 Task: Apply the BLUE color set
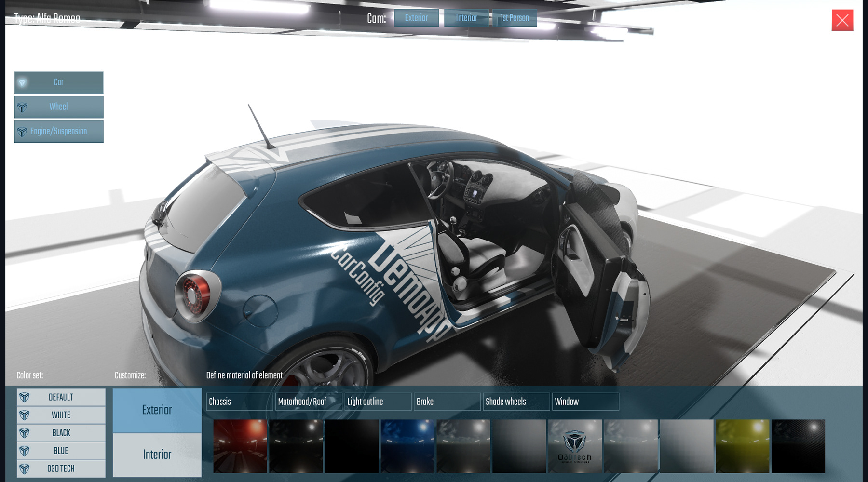(x=61, y=451)
